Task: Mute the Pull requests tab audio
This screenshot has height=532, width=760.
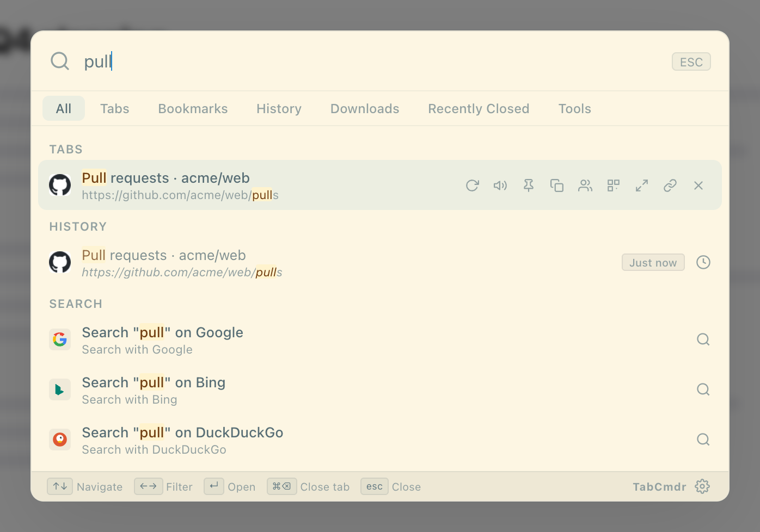Action: [500, 185]
